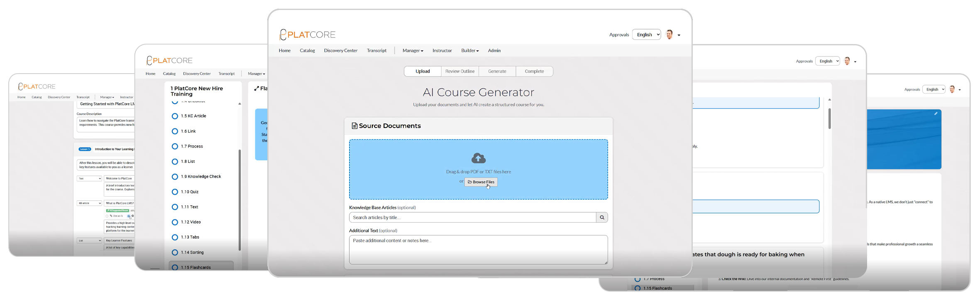Click Approvals link in the front window

click(619, 35)
